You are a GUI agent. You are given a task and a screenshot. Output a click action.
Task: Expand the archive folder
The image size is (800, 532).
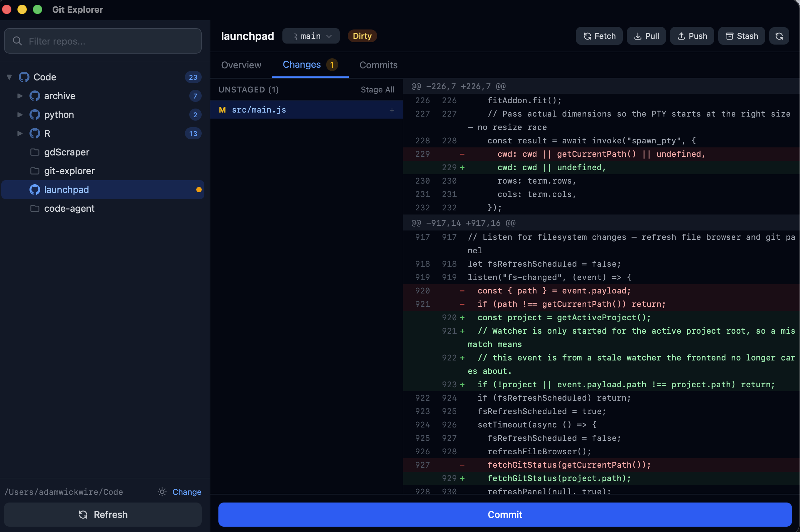(x=20, y=96)
